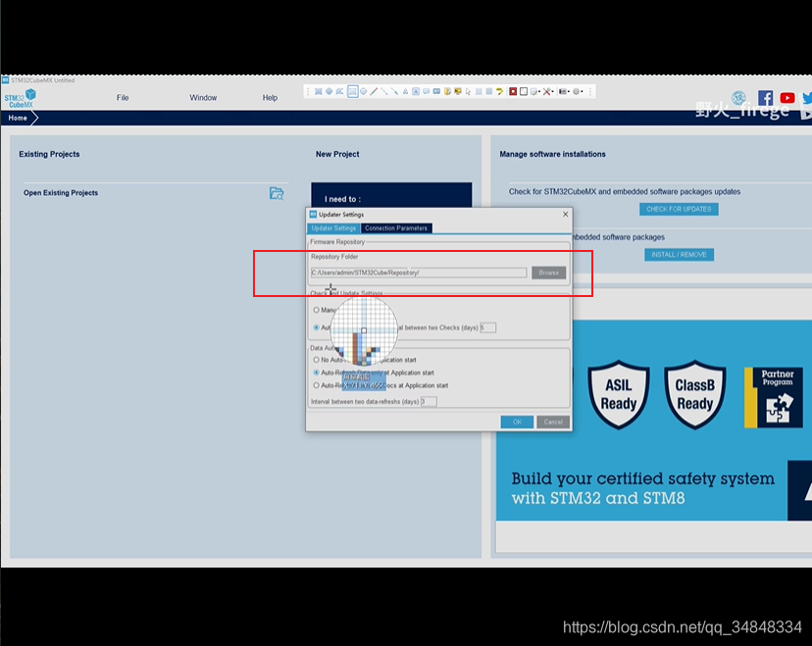Select the filled rectangle tool in the floating toolbar
Image resolution: width=812 pixels, height=646 pixels.
[319, 91]
